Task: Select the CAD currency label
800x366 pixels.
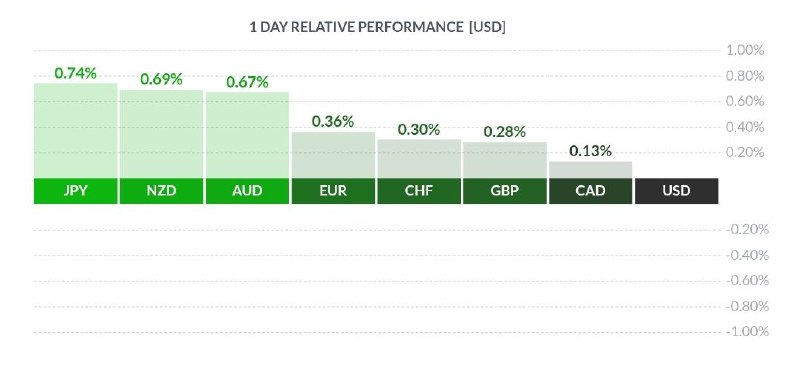Action: [x=590, y=191]
